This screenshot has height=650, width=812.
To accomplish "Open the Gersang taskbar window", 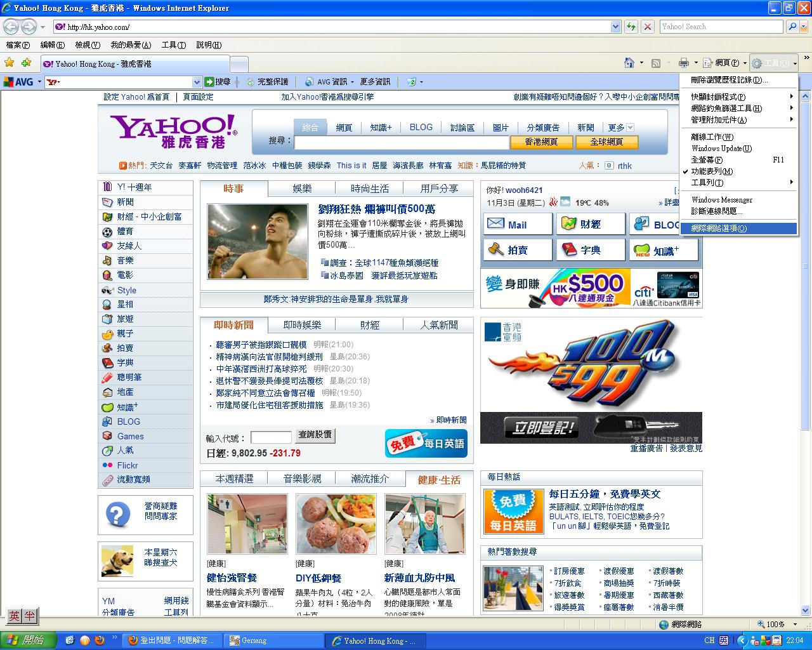I will pyautogui.click(x=274, y=640).
